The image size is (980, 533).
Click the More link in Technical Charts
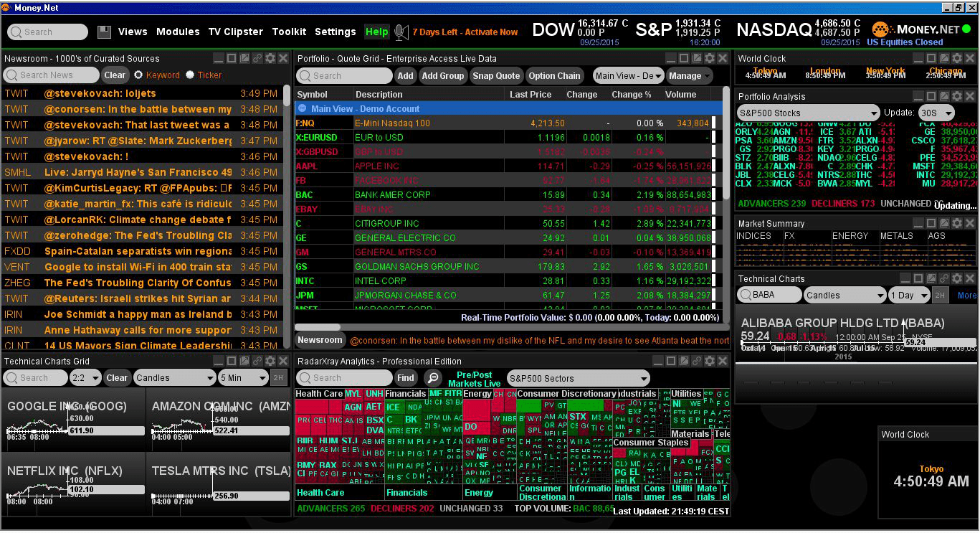967,295
